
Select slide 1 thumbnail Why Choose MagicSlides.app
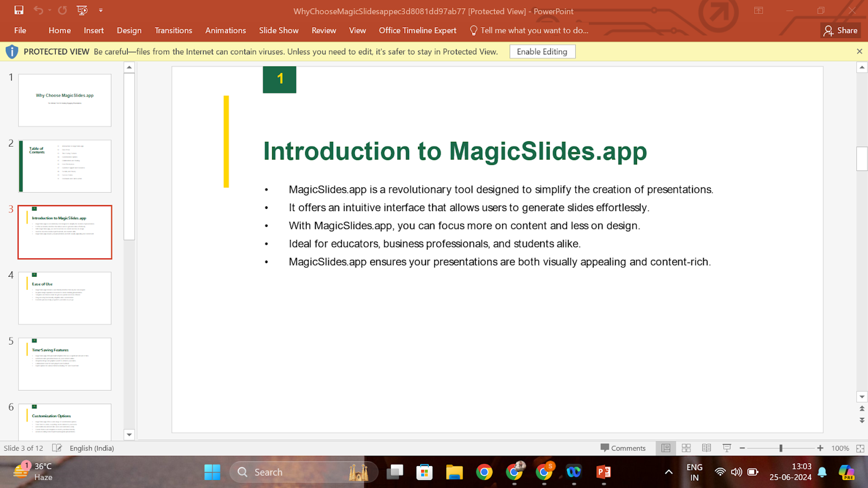[65, 100]
